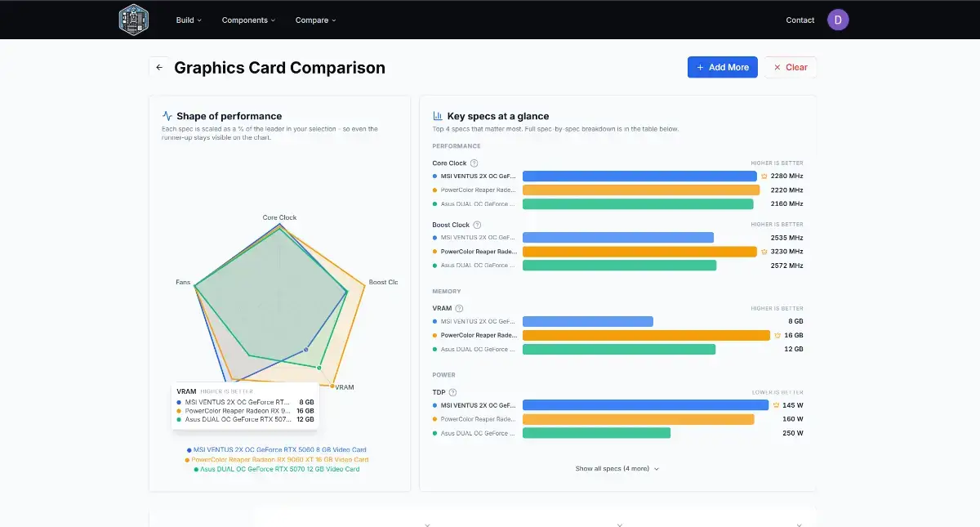Click the Add More button
This screenshot has width=980, height=527.
(x=723, y=67)
